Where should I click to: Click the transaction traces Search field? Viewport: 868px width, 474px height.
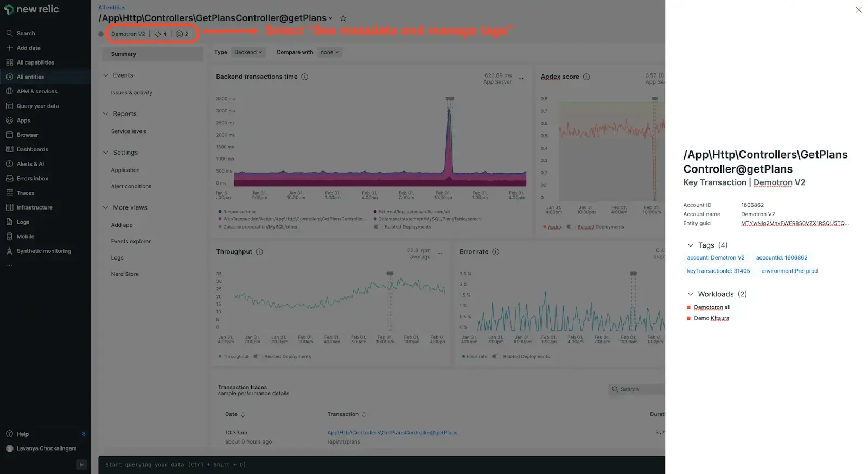(x=637, y=389)
